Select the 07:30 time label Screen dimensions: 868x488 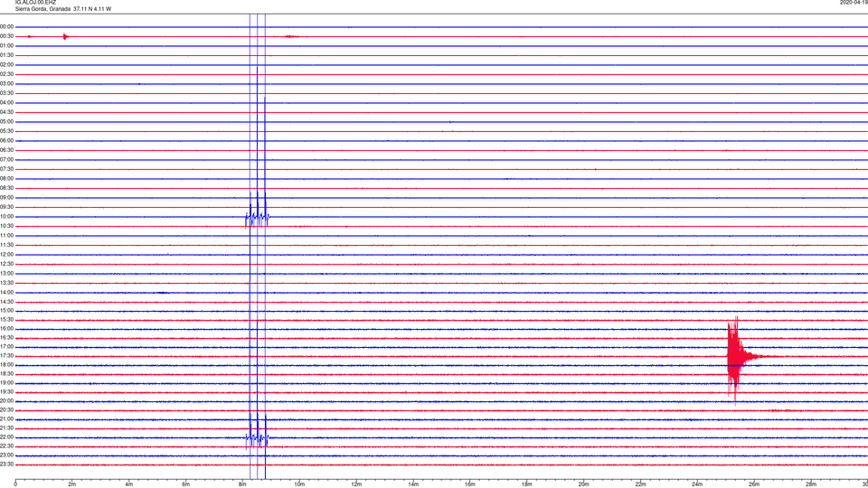pos(6,169)
